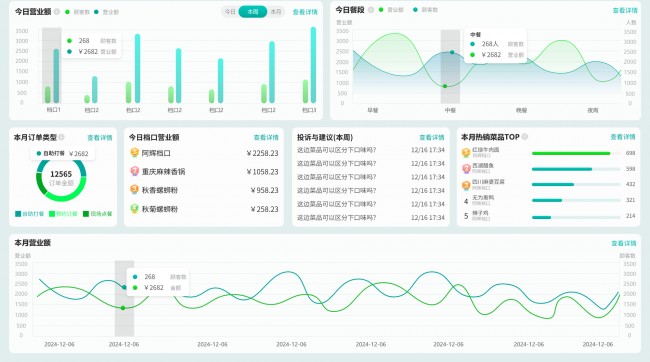Open 查看详情 in 本月热销菜品TOP card
Viewport: 650px width, 362px height.
point(623,136)
